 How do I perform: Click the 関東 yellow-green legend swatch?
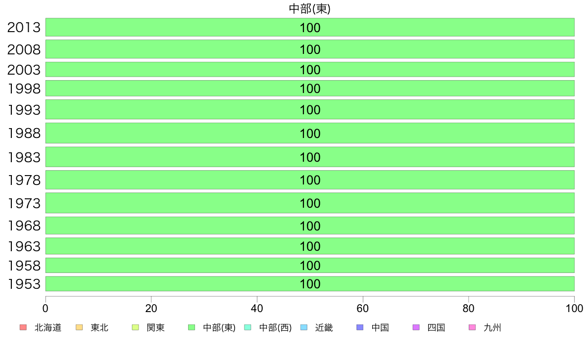136,327
